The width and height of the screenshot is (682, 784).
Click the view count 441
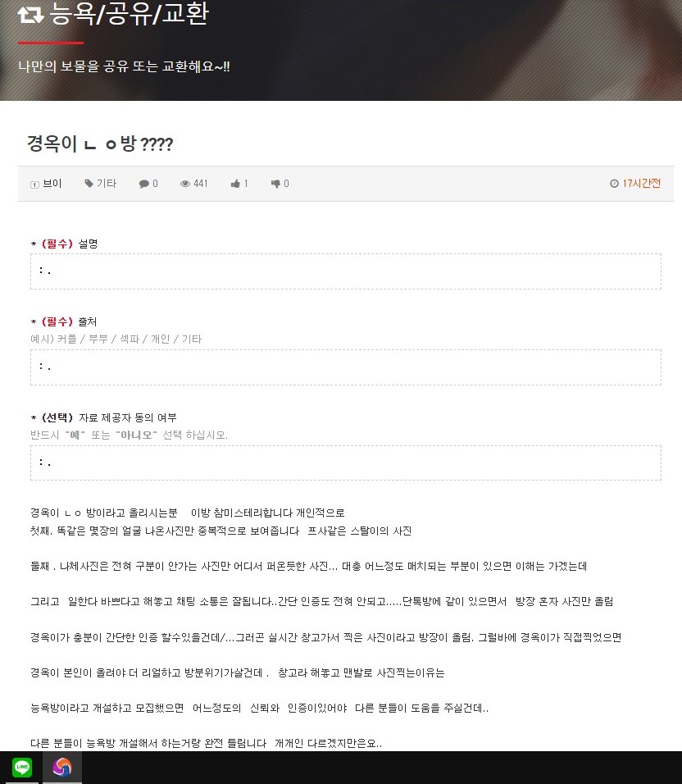[200, 184]
